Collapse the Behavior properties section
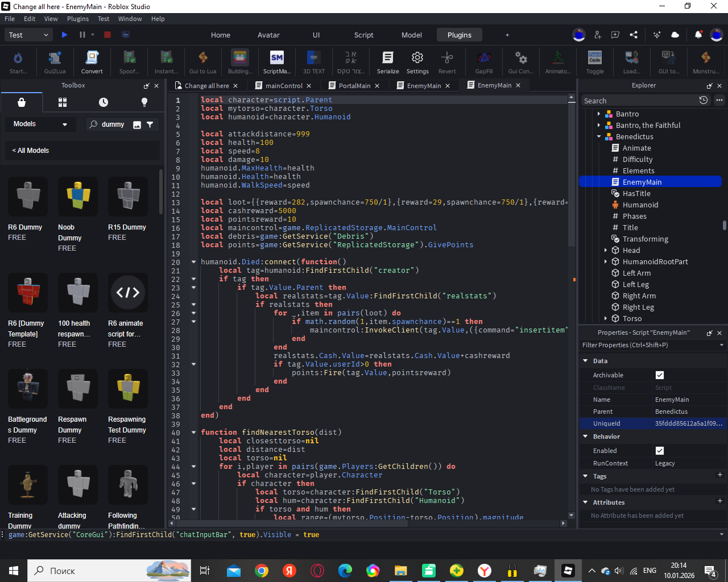The image size is (728, 582). 585,436
